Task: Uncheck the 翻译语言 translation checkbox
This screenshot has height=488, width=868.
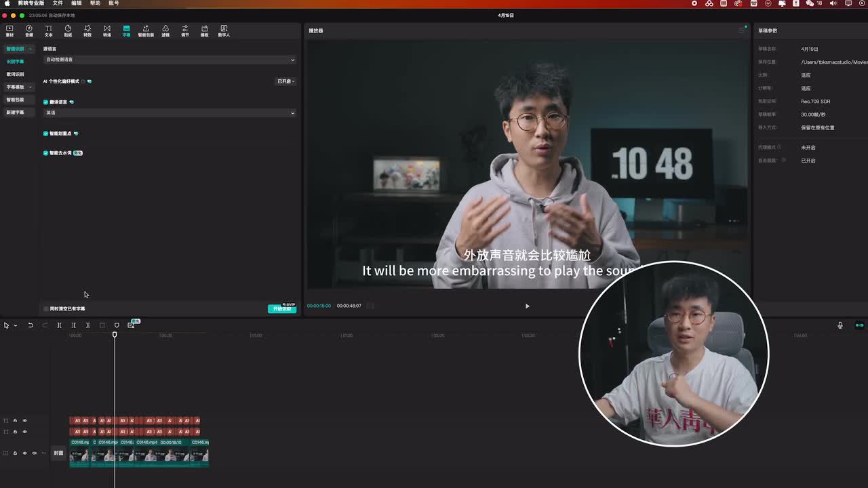Action: (x=46, y=102)
